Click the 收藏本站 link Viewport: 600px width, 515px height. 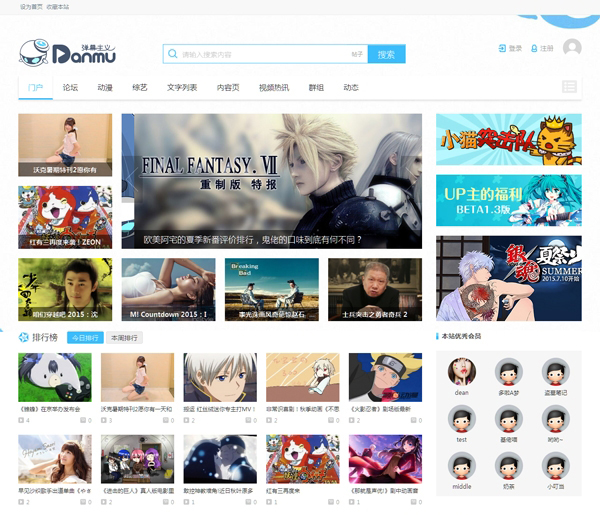pyautogui.click(x=58, y=7)
